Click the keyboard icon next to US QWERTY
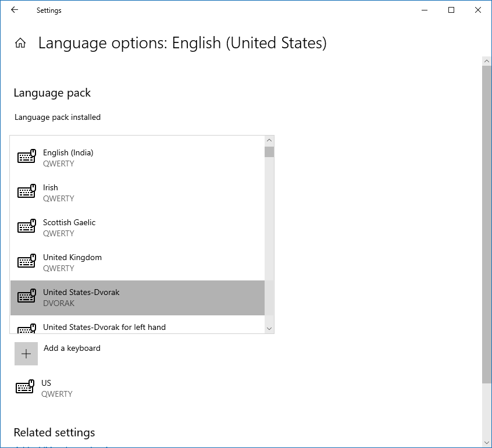This screenshot has height=448, width=492. click(25, 387)
